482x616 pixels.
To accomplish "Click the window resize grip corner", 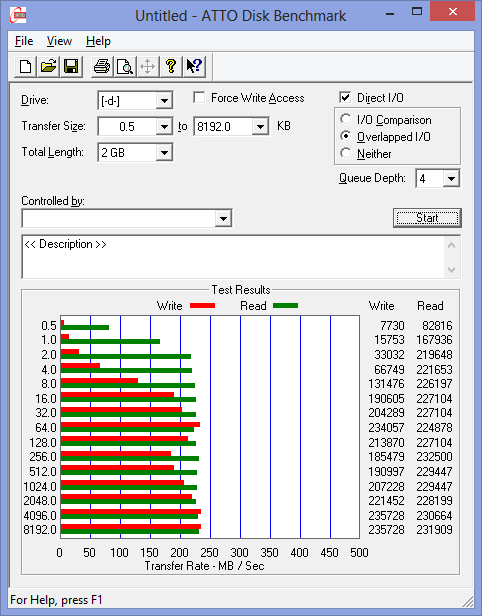I will (468, 601).
